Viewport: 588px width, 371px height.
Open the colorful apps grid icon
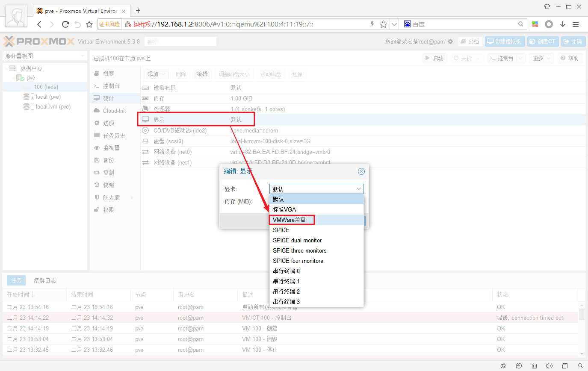point(535,24)
